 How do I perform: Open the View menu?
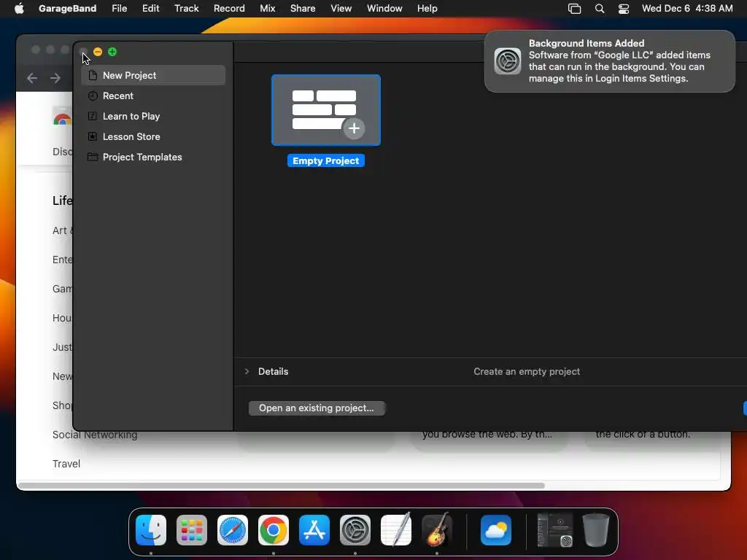click(x=341, y=8)
